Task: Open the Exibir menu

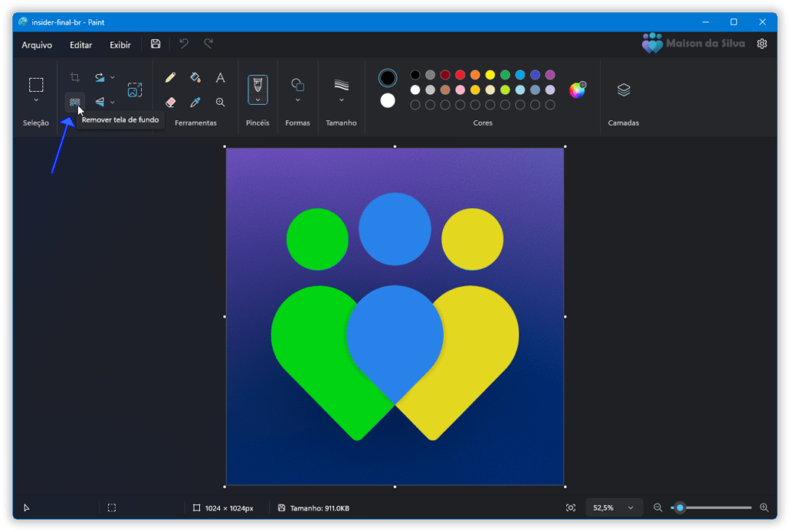Action: (120, 45)
